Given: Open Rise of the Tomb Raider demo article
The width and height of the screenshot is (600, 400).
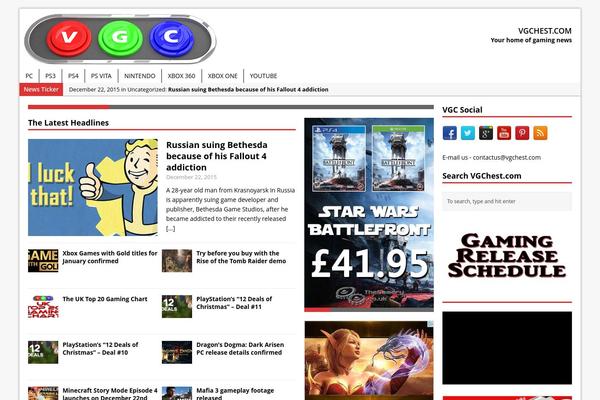Looking at the screenshot, I should 241,257.
